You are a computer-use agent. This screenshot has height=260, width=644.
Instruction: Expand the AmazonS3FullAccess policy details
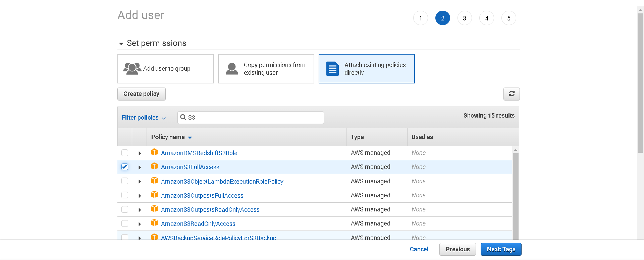140,167
